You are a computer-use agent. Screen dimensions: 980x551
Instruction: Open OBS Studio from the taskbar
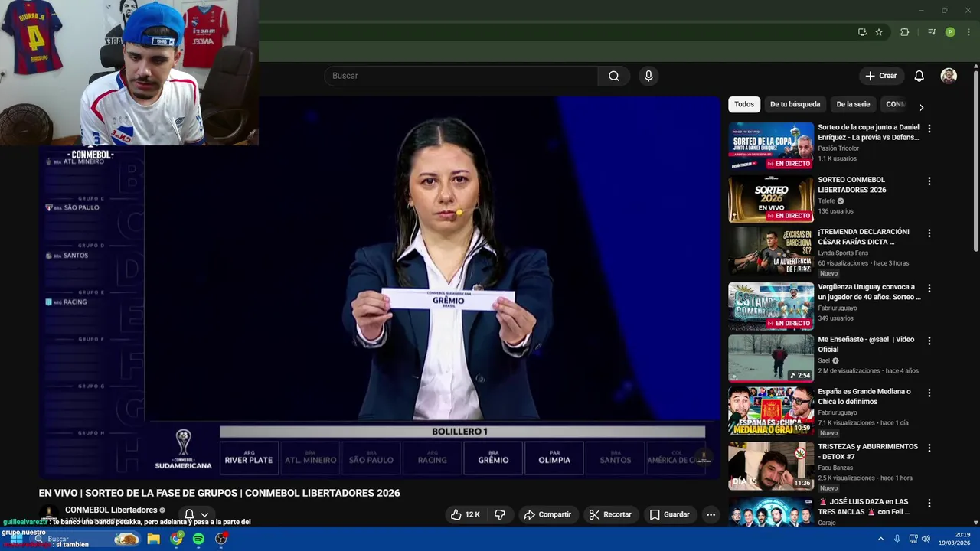pos(221,539)
